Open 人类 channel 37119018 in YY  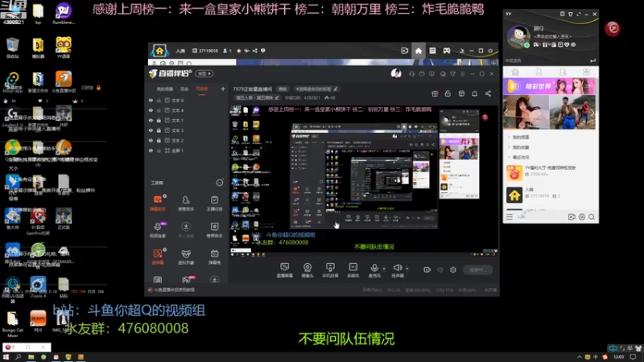551,193
